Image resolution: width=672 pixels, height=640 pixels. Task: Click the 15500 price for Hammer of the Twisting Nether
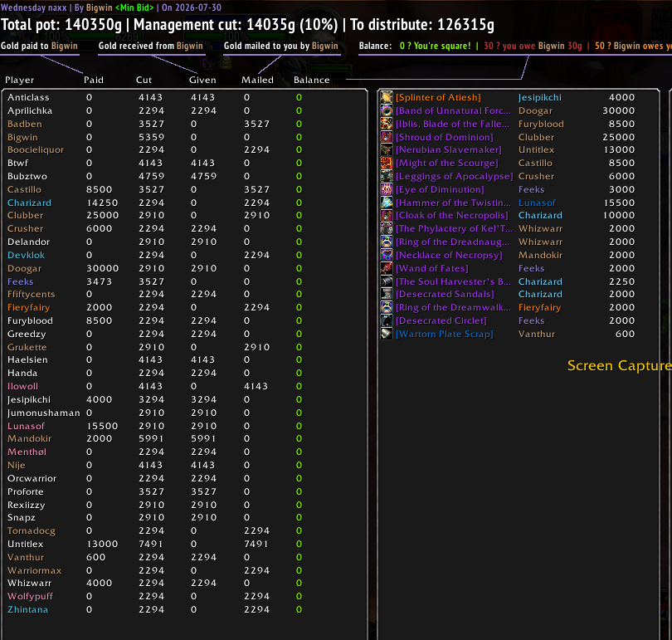(x=619, y=203)
